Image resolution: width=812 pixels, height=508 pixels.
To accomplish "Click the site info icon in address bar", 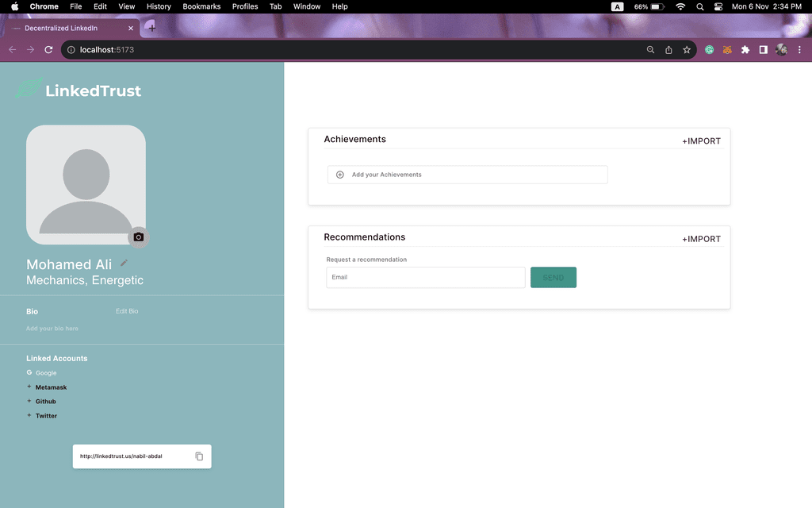I will pos(71,50).
